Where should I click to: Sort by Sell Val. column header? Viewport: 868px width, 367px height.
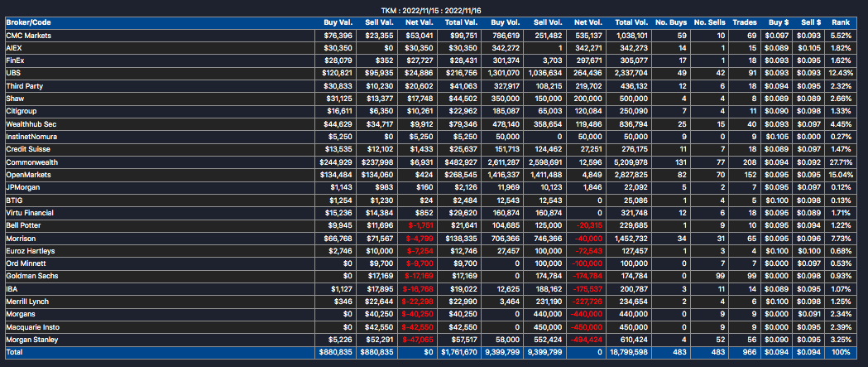(379, 22)
